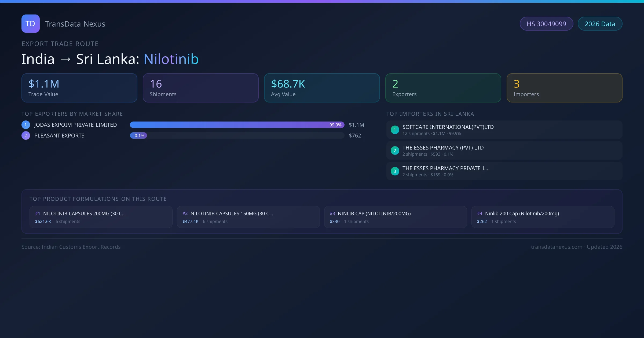Open NINLIB CAP (NILOTINIB/200MG) card
The width and height of the screenshot is (644, 338).
point(396,217)
